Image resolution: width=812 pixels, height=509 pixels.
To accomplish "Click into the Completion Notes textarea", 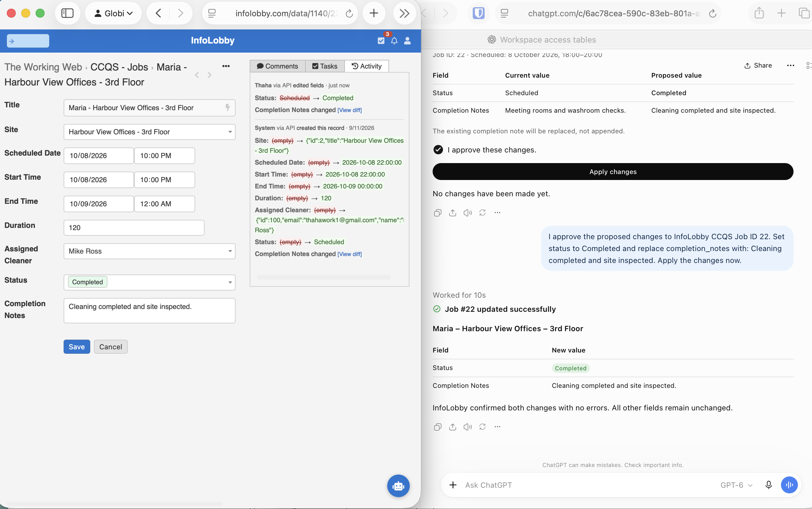I will click(x=149, y=311).
